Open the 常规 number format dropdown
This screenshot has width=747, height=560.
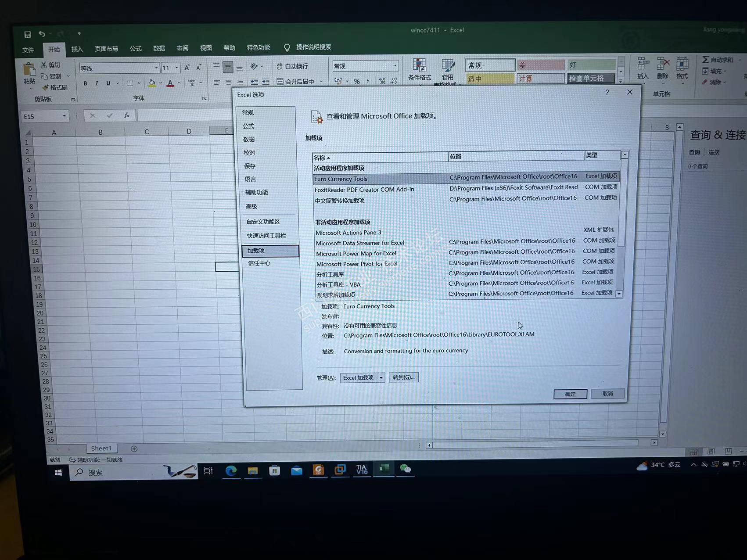click(x=395, y=66)
